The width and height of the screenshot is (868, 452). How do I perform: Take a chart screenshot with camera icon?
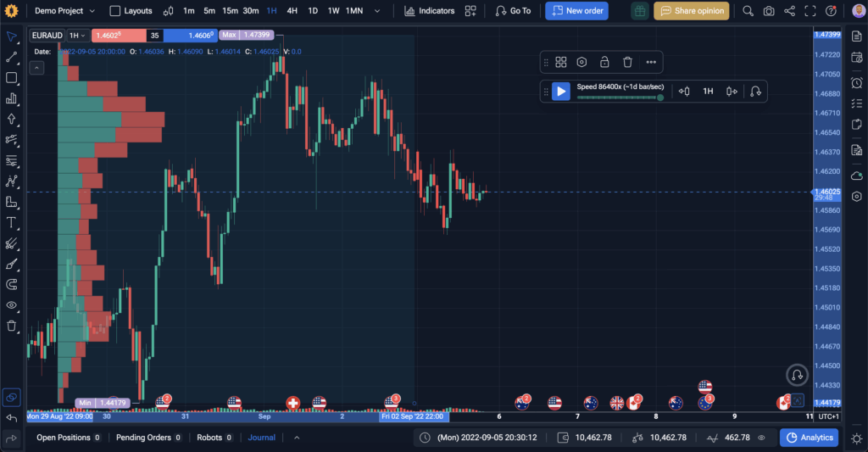pos(768,11)
